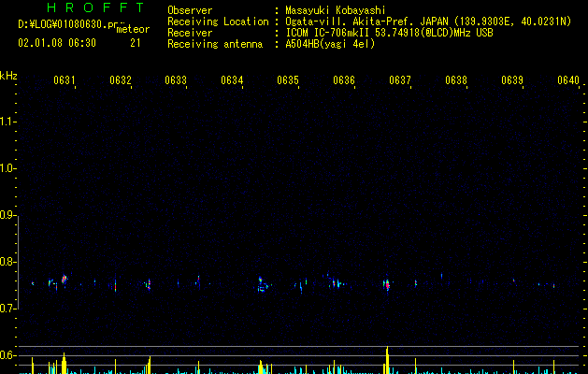Image resolution: width=588 pixels, height=374 pixels.
Task: Click the 0640 time marker
Action: pyautogui.click(x=568, y=79)
